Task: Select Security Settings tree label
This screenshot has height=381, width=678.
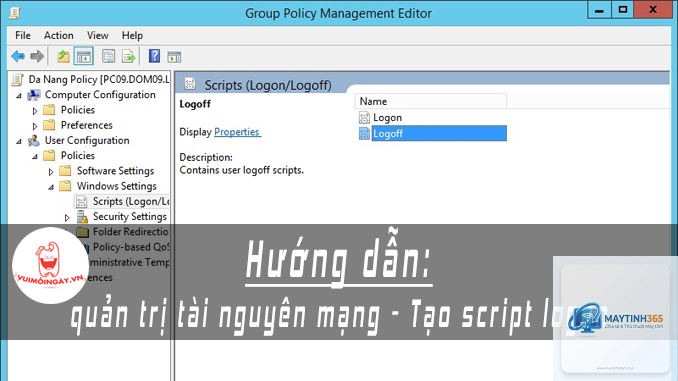Action: (x=130, y=217)
